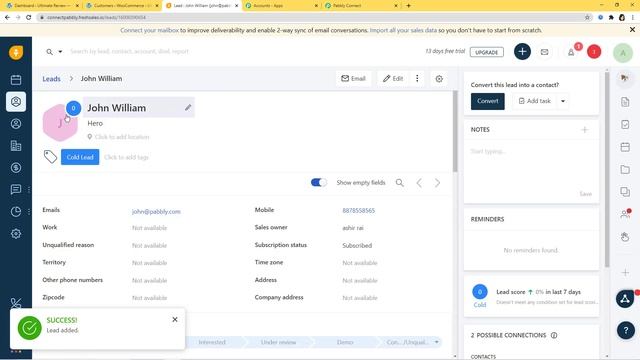Open the files folder icon in right rail
This screenshot has width=640, height=360.
tap(625, 169)
